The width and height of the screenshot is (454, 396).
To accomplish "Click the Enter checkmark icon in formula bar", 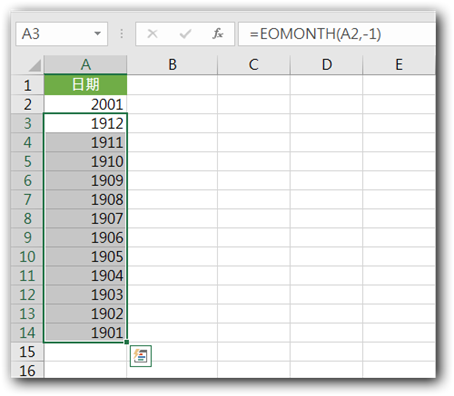I will pos(185,34).
